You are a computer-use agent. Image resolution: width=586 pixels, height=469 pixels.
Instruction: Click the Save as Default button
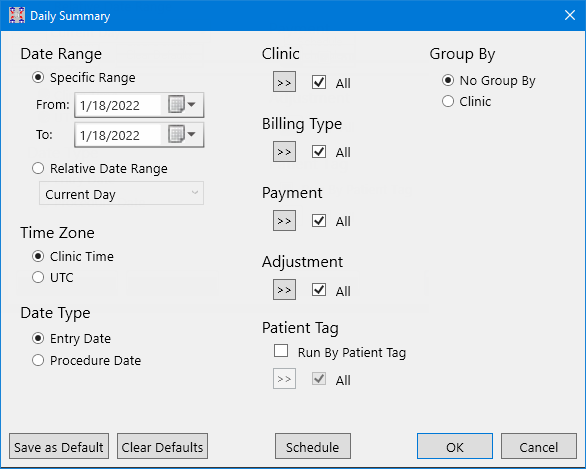[59, 446]
